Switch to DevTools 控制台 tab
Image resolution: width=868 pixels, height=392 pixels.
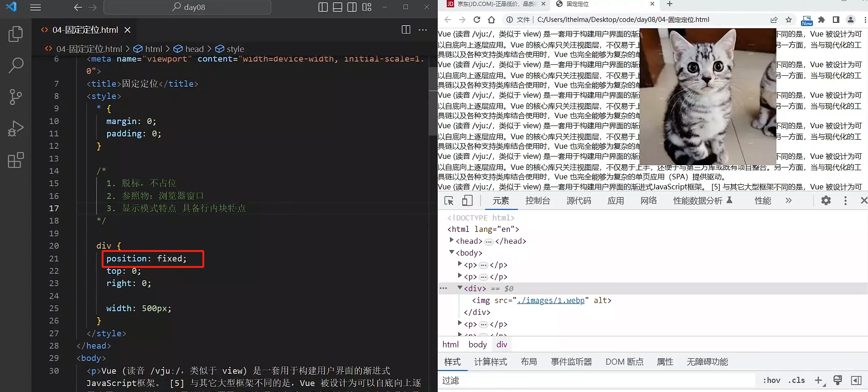(538, 201)
